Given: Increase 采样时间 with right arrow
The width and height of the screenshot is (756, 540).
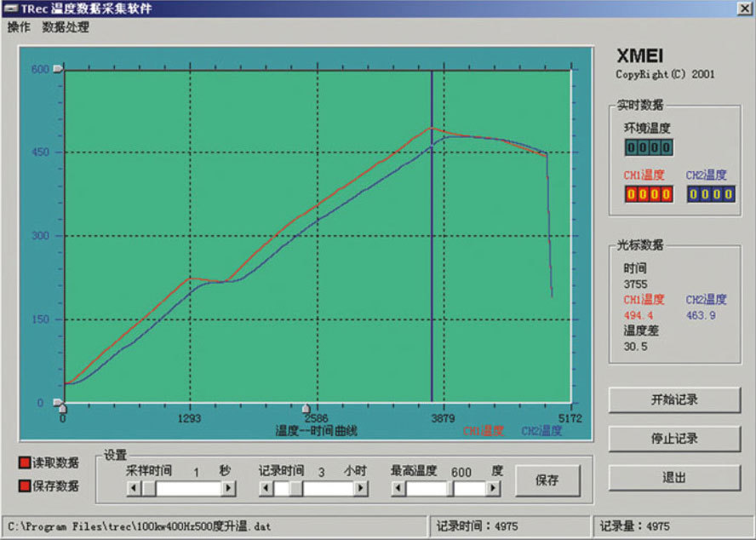Looking at the screenshot, I should pyautogui.click(x=228, y=488).
